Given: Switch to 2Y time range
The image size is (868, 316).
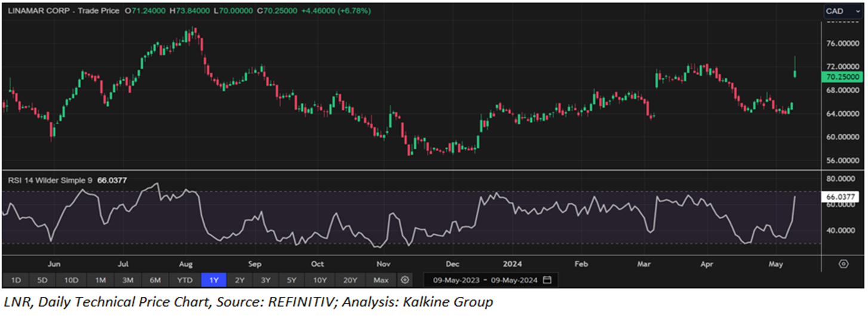Looking at the screenshot, I should pyautogui.click(x=239, y=280).
